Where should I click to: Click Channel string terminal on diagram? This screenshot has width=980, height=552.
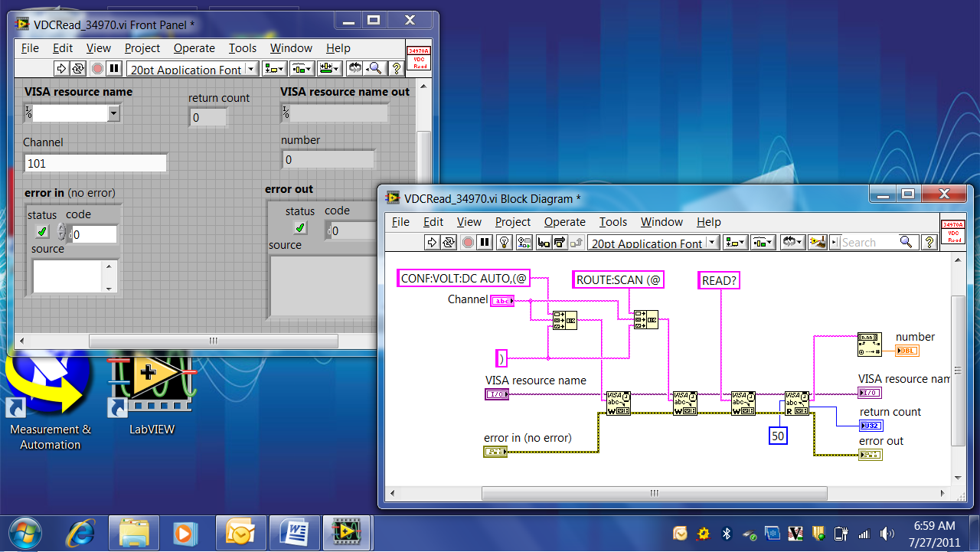502,301
